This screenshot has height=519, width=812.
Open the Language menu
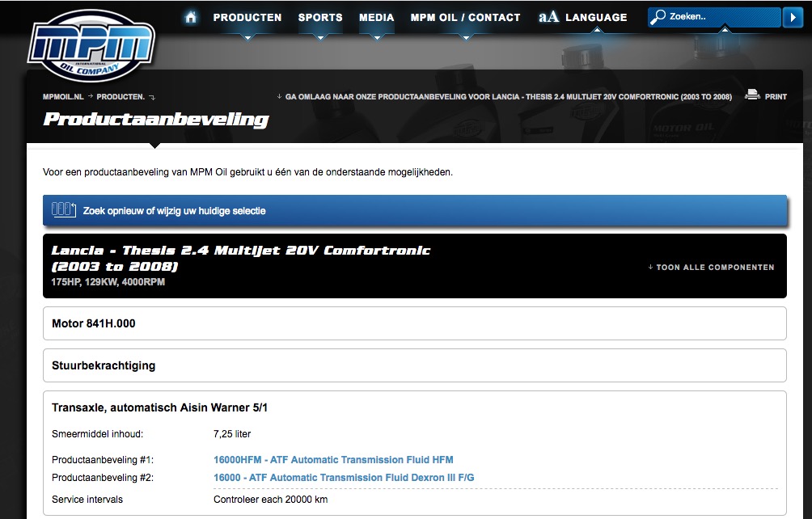[x=596, y=18]
